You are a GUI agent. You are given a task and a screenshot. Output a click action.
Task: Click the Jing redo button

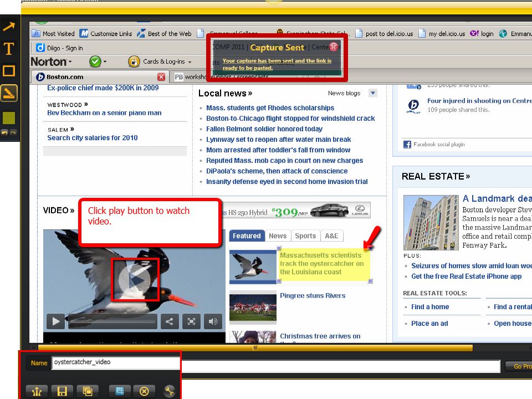click(x=13, y=132)
